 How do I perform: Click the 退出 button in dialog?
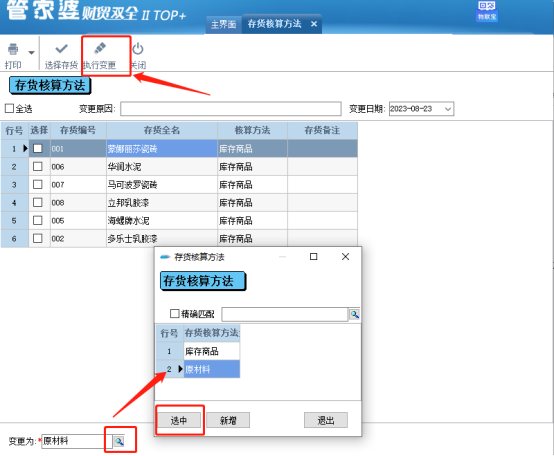pyautogui.click(x=326, y=420)
